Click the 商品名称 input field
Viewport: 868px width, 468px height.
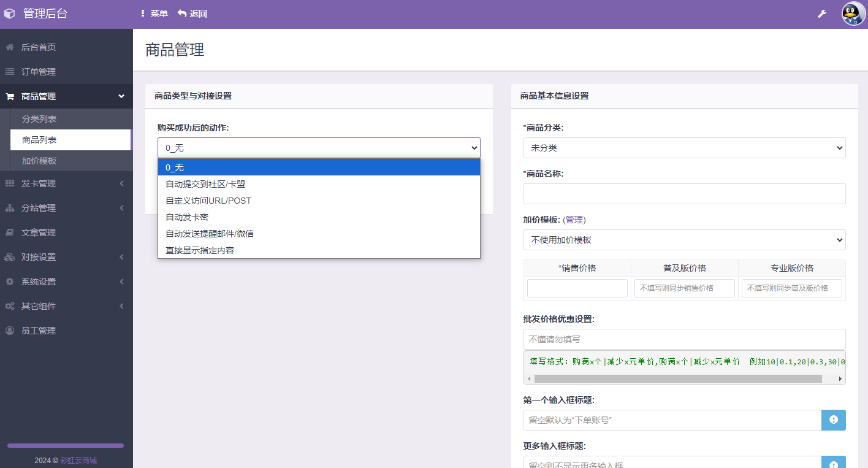684,193
